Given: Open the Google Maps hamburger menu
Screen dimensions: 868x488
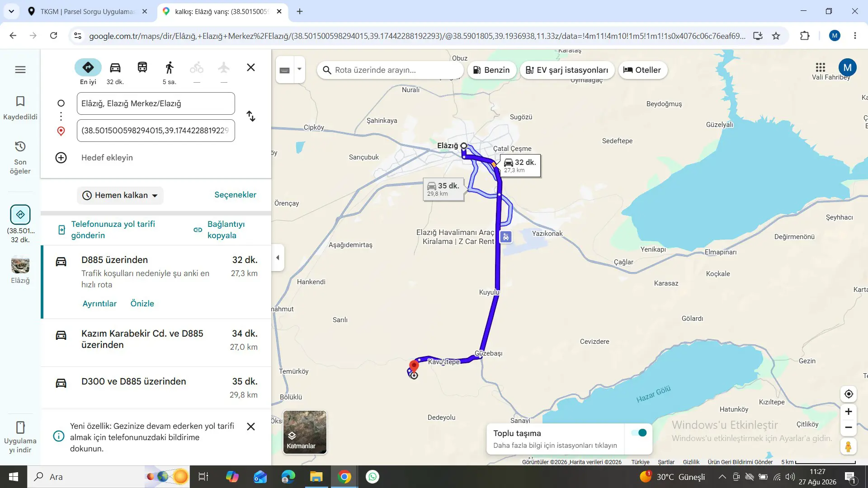Looking at the screenshot, I should [x=20, y=70].
